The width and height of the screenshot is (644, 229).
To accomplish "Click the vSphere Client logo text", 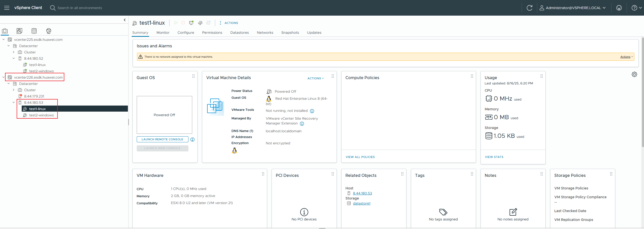I will [28, 8].
